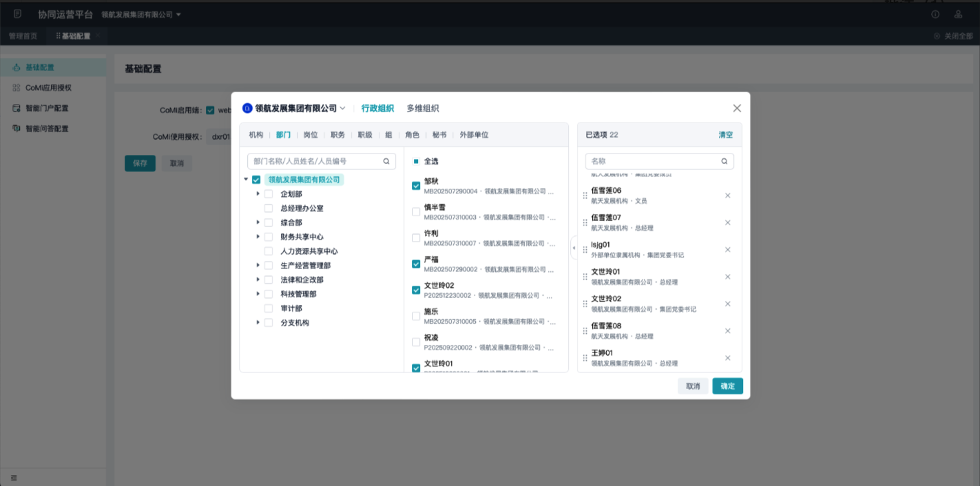The height and width of the screenshot is (486, 980).
Task: Focus the 名称 search field in selected panel
Action: click(659, 161)
